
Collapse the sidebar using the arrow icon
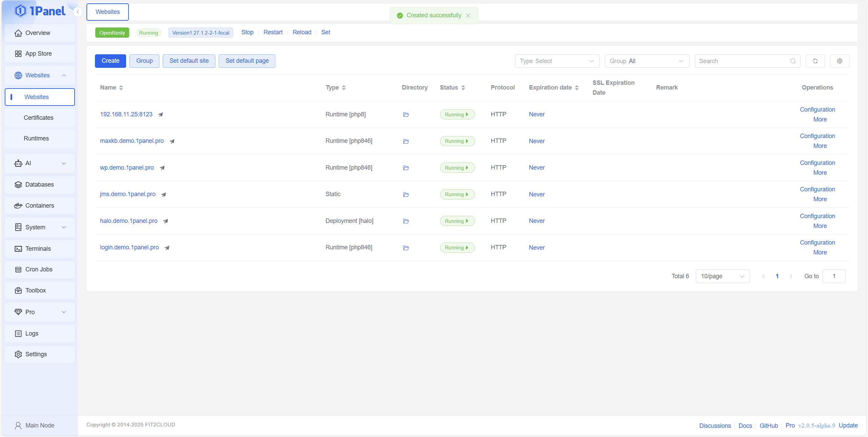[78, 12]
